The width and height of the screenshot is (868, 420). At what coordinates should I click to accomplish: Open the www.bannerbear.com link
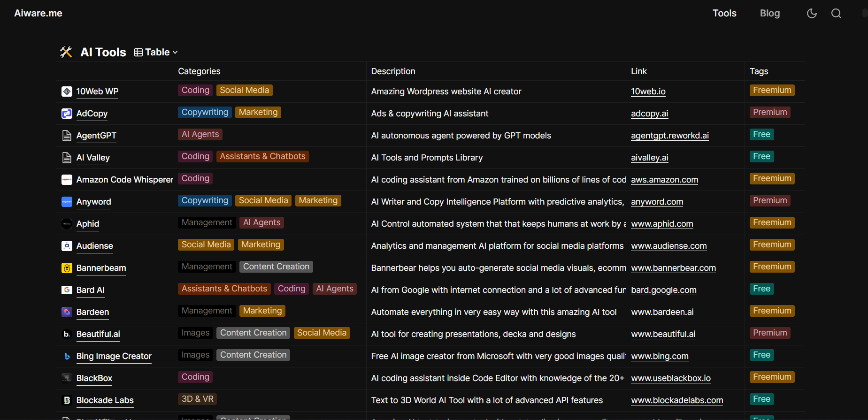(x=673, y=268)
